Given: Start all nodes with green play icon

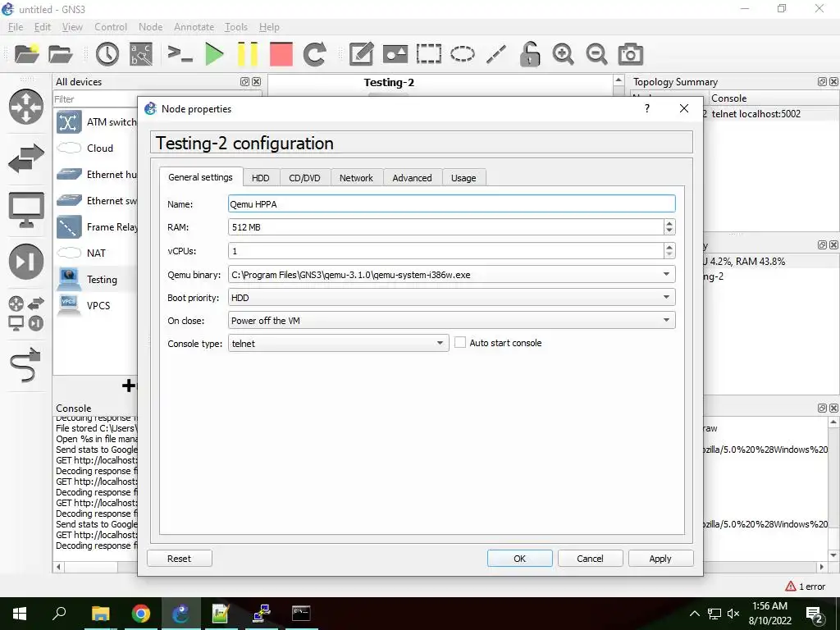Looking at the screenshot, I should [214, 54].
